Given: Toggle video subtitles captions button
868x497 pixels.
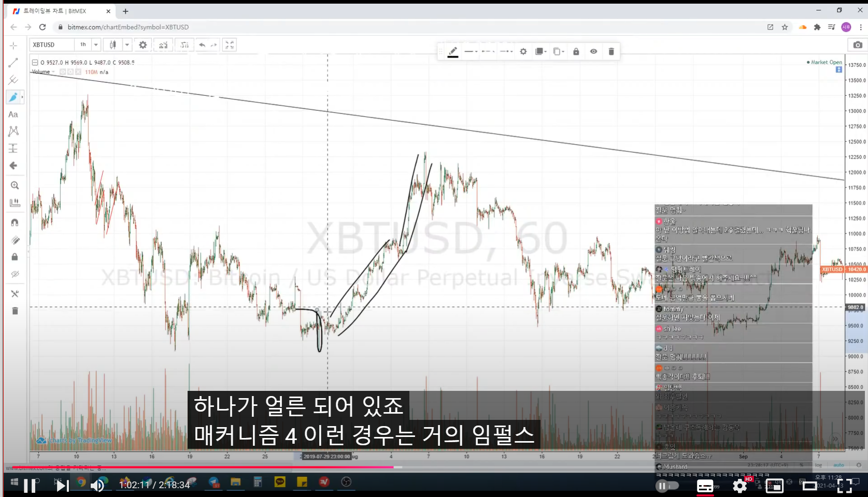Looking at the screenshot, I should point(705,486).
